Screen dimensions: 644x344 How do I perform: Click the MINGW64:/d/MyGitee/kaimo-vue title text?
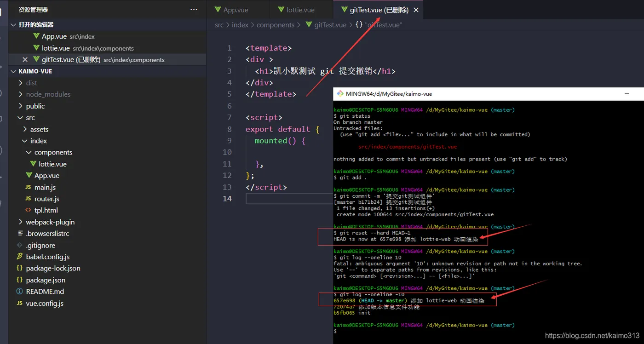[389, 94]
